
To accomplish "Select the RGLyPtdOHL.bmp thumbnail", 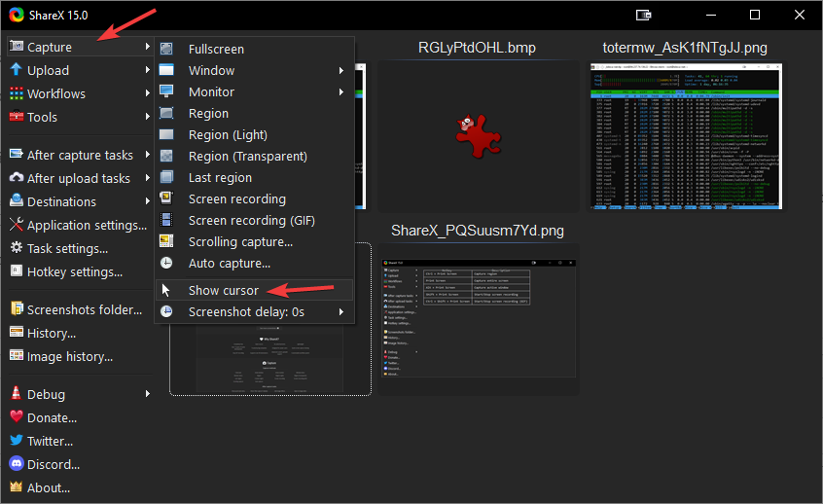I will pyautogui.click(x=477, y=136).
